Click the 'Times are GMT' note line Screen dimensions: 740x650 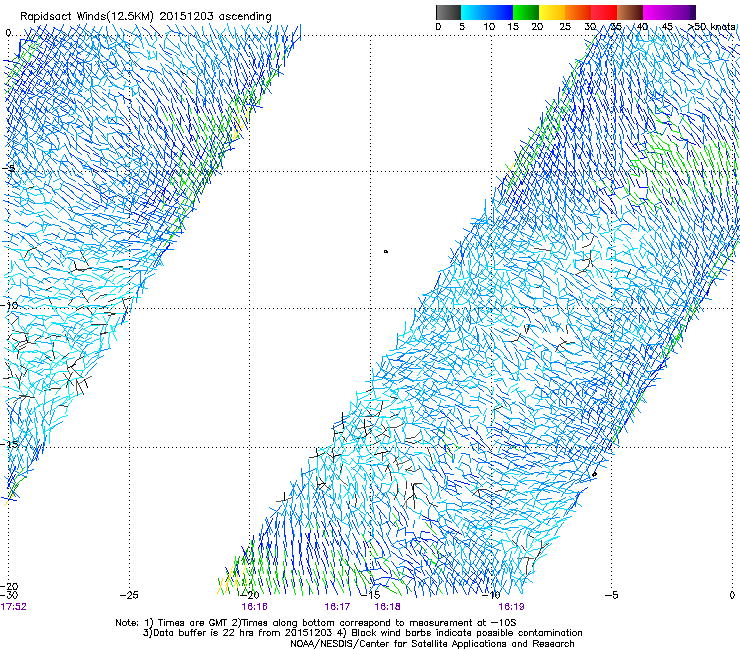pyautogui.click(x=316, y=623)
